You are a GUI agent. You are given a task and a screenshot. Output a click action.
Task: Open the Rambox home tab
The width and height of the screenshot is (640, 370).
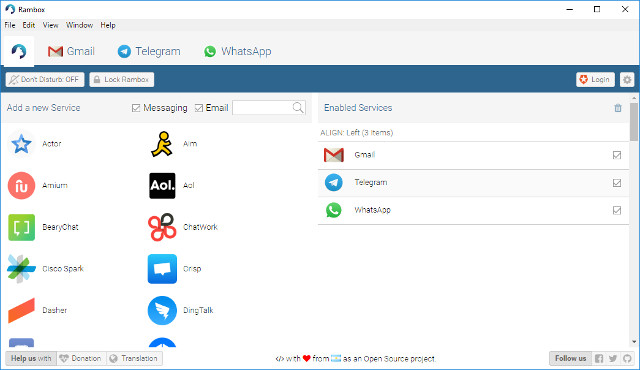(x=19, y=51)
